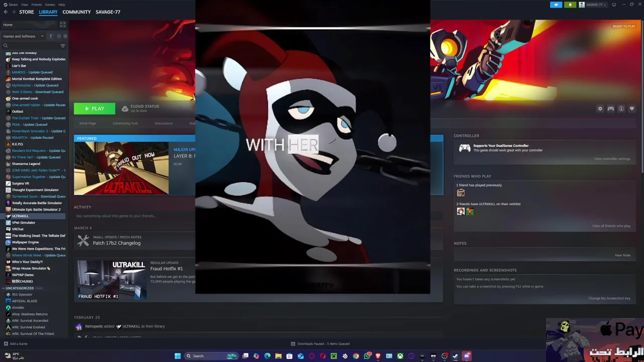
Task: Open View all friends who play
Action: click(x=611, y=226)
